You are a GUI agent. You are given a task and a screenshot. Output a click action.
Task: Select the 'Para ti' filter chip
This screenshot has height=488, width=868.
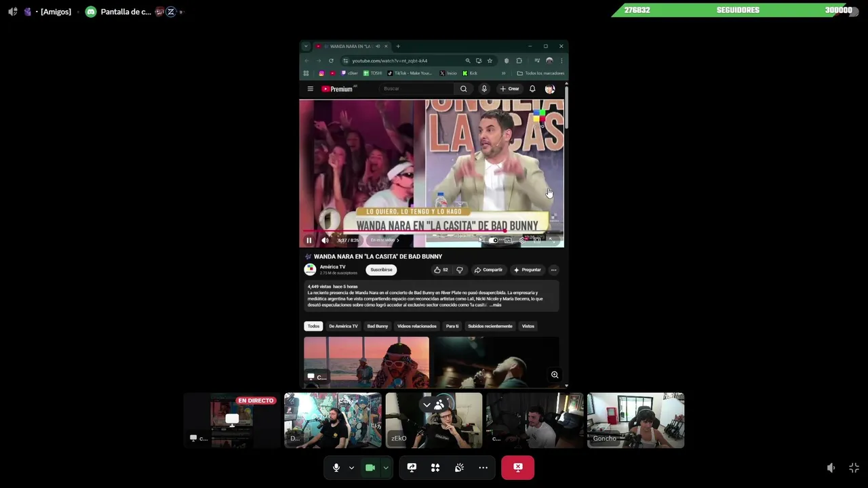click(x=452, y=326)
